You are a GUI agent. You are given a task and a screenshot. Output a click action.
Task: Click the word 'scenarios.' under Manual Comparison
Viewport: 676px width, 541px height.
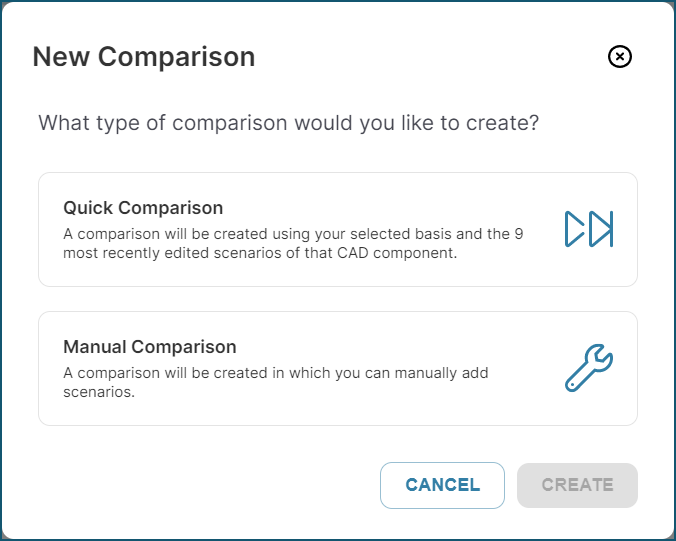click(x=99, y=392)
